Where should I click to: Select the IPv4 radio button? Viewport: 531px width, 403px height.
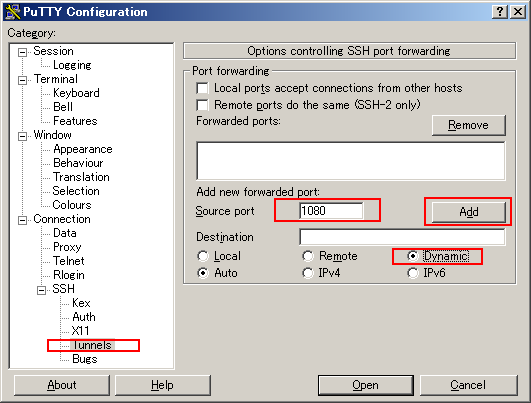[308, 273]
